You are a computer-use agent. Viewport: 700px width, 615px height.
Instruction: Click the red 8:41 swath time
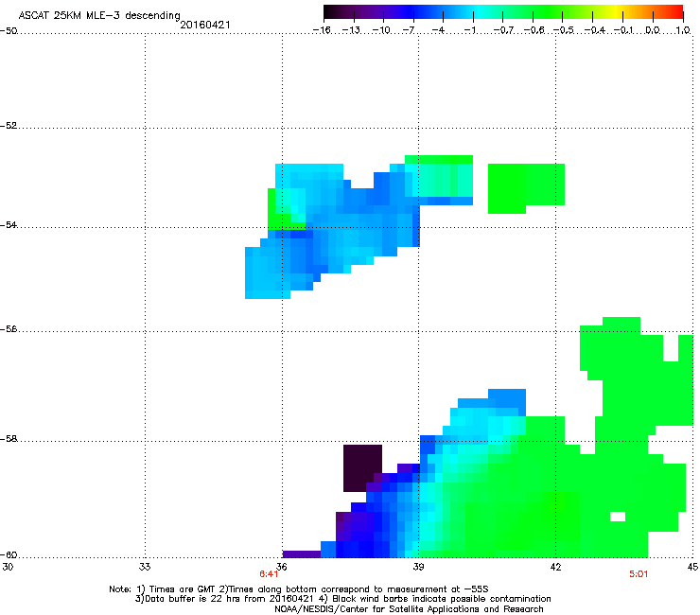269,574
